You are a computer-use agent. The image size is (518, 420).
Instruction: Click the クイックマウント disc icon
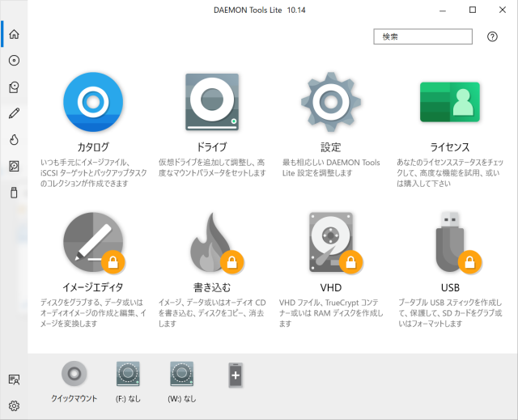tap(74, 374)
